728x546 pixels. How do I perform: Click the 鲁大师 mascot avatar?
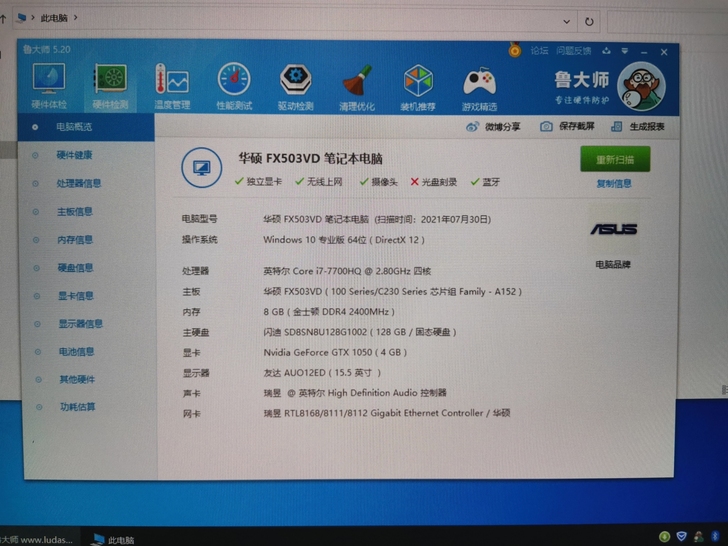641,86
